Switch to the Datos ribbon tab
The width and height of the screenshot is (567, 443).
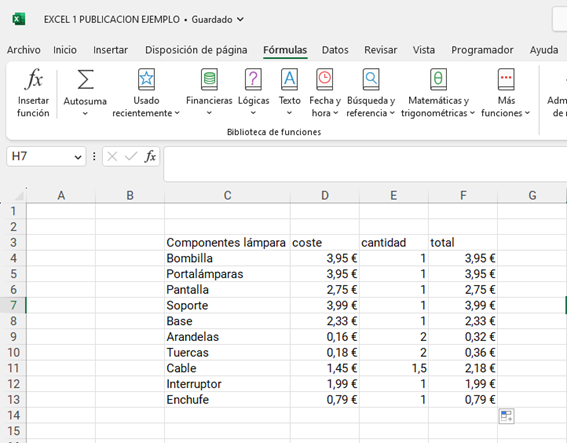click(x=335, y=50)
